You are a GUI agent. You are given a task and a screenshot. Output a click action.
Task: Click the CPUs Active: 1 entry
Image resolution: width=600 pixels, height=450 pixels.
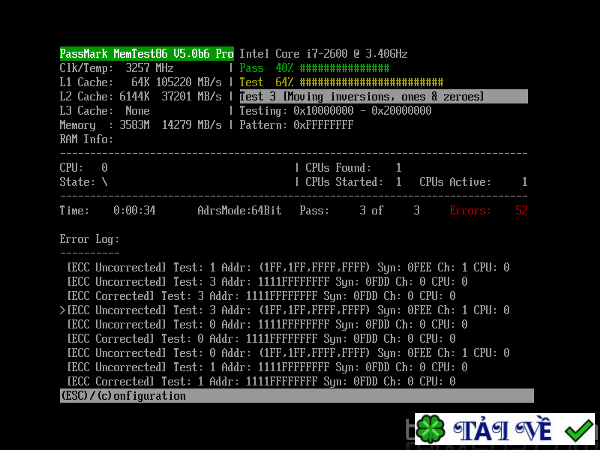[473, 182]
